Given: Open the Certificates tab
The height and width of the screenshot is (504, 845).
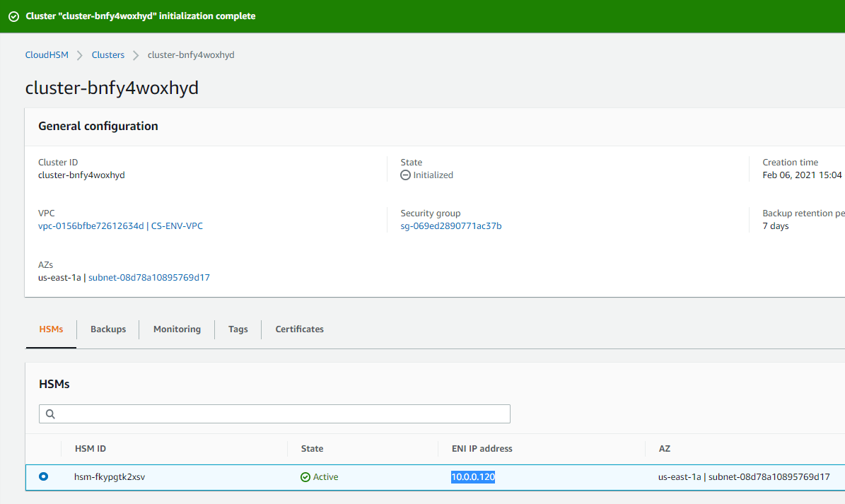Looking at the screenshot, I should coord(299,329).
